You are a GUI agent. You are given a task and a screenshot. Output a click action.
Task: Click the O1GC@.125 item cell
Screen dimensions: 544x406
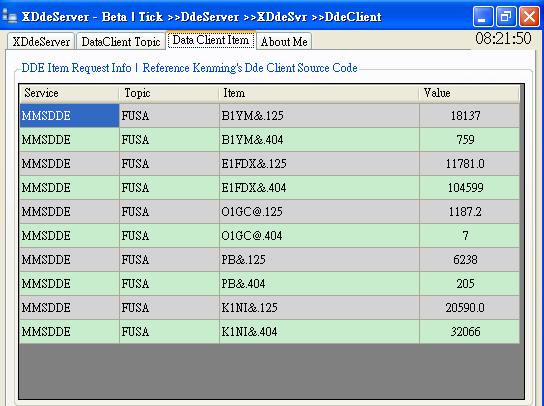click(x=319, y=211)
